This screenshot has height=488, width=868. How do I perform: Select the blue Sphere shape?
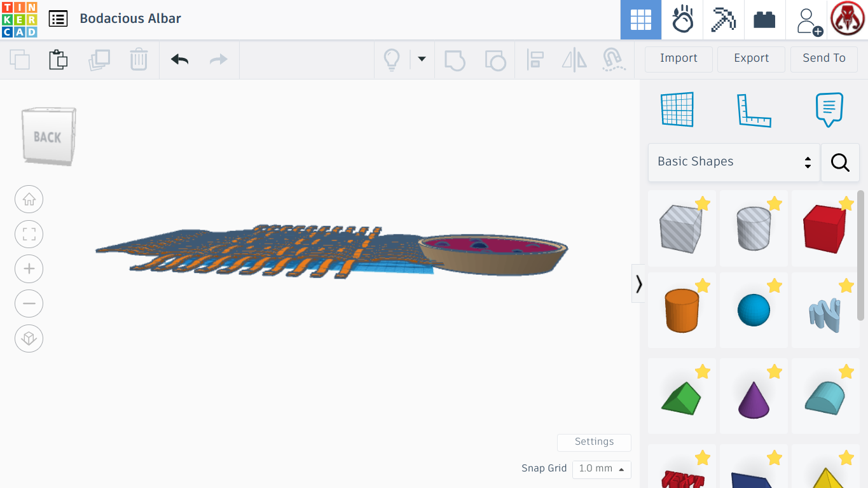pos(754,310)
